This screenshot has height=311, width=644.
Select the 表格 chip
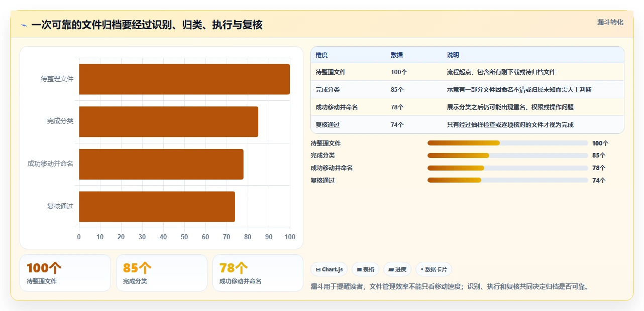(x=366, y=269)
